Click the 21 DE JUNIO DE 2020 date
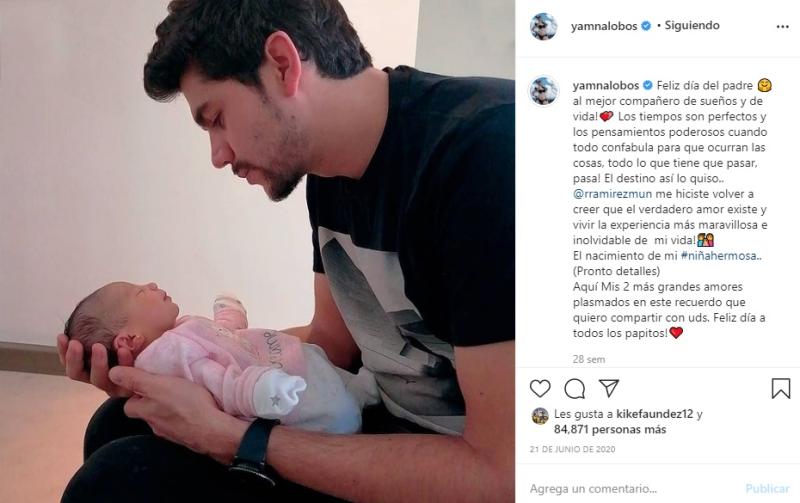The width and height of the screenshot is (800, 503). (572, 449)
